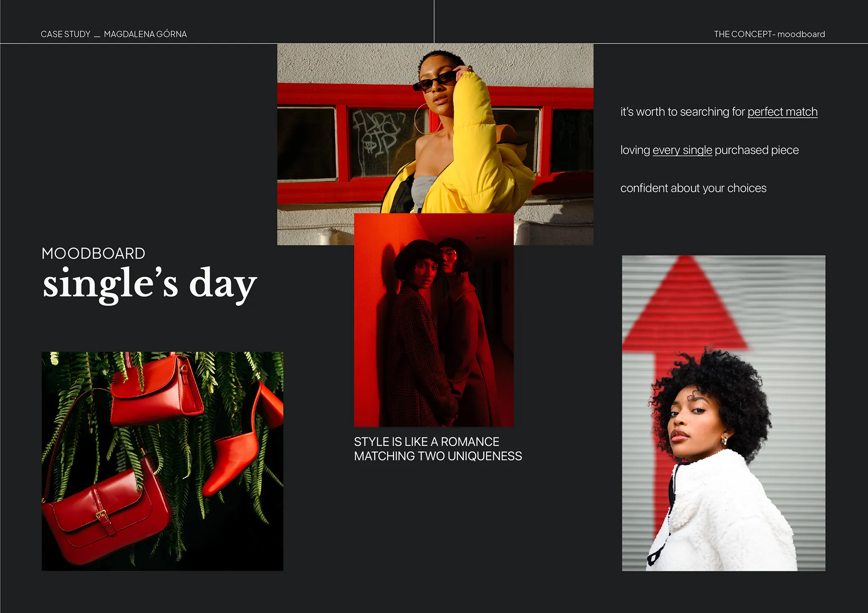
Task: Click the 'perfect match' underlined link
Action: pyautogui.click(x=782, y=112)
